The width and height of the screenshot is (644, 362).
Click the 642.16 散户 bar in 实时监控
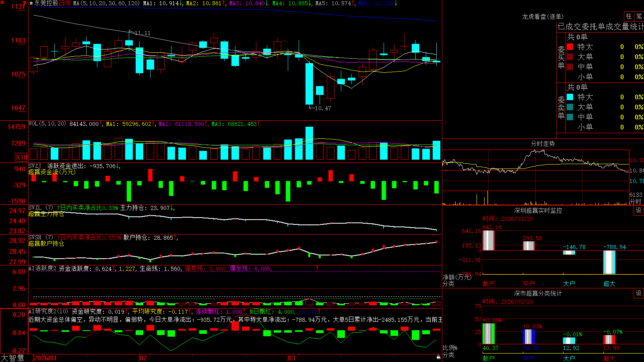click(x=489, y=240)
